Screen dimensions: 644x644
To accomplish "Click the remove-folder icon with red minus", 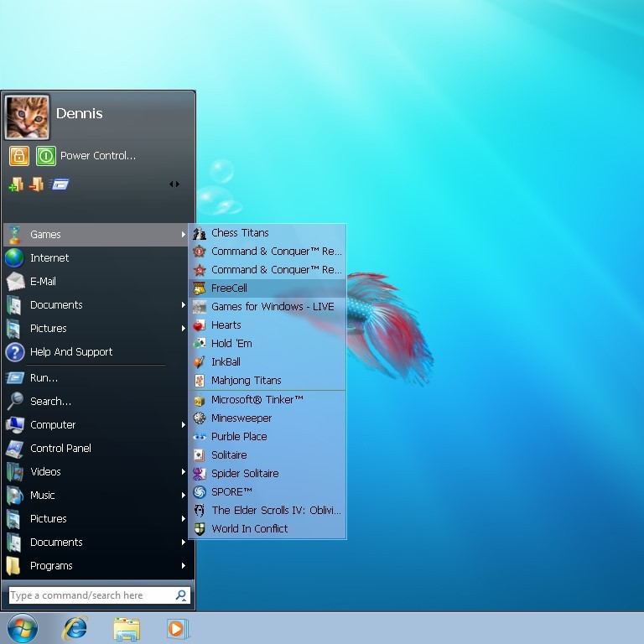I will point(37,184).
